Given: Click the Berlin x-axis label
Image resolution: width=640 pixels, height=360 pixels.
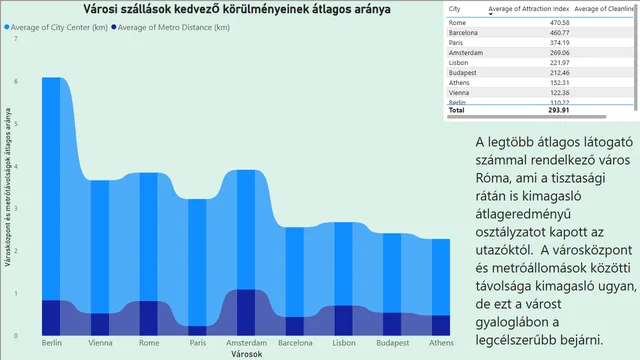Looking at the screenshot, I should [51, 343].
